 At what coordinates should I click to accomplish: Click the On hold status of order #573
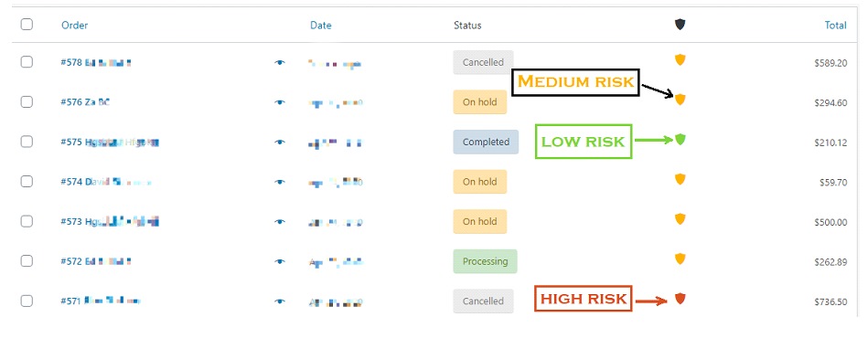coord(480,221)
